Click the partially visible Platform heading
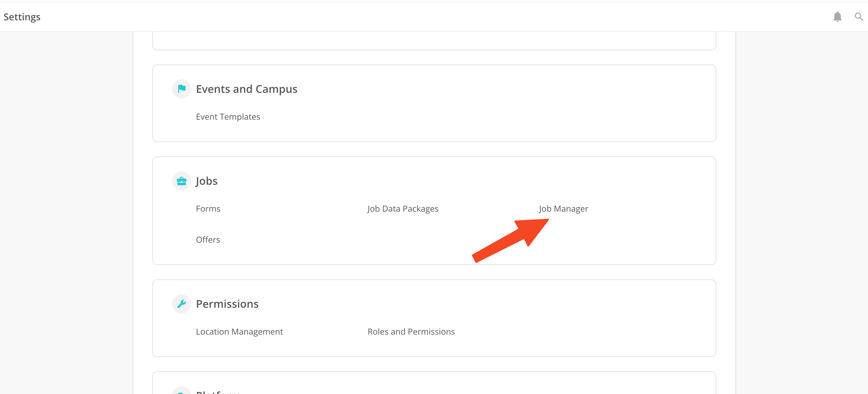The width and height of the screenshot is (868, 394). click(218, 392)
